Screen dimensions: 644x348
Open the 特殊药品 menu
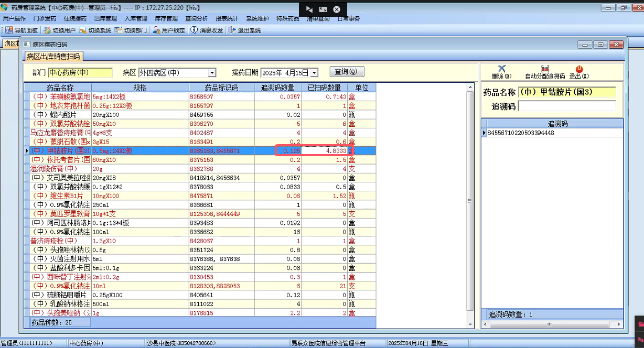coord(288,18)
